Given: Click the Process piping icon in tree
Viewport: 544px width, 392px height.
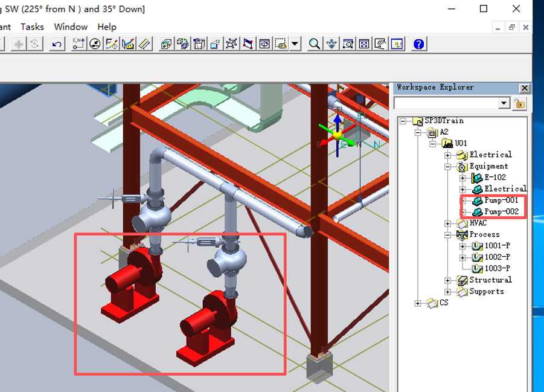Looking at the screenshot, I should [462, 235].
